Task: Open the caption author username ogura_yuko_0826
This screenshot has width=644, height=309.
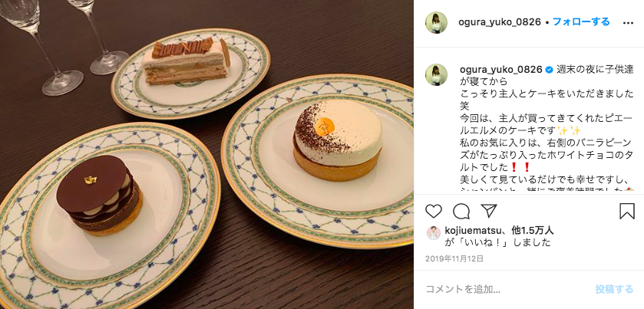Action: (x=501, y=69)
